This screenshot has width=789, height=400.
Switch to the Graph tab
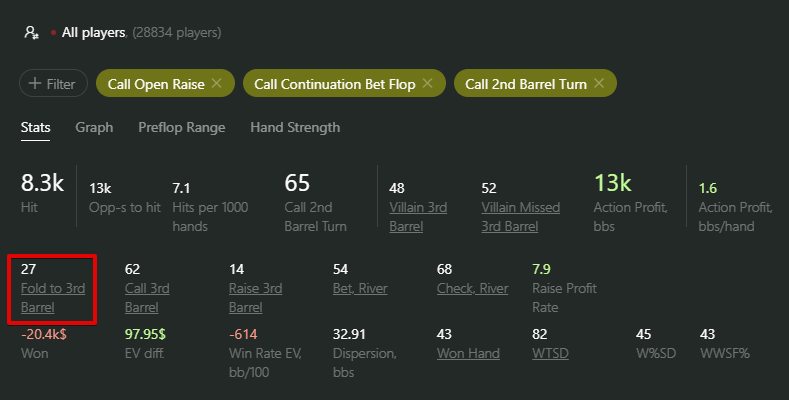[x=94, y=127]
